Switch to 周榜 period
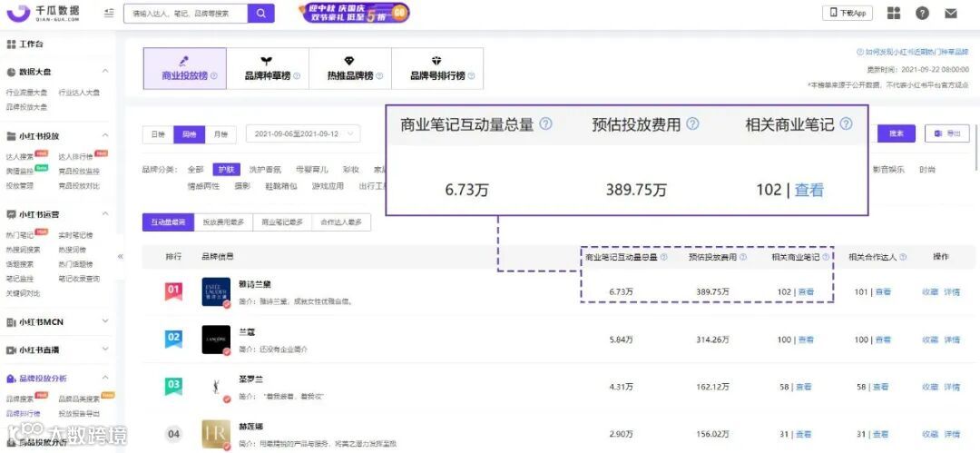 click(189, 133)
